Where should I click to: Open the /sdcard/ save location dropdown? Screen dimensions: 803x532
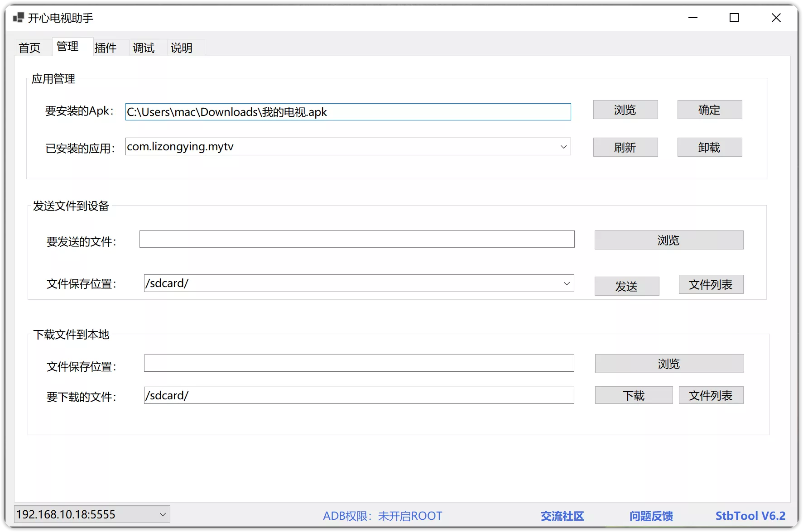pos(566,283)
